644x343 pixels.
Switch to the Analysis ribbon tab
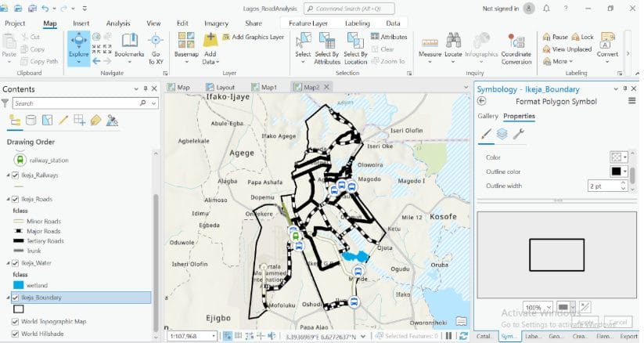pyautogui.click(x=118, y=23)
